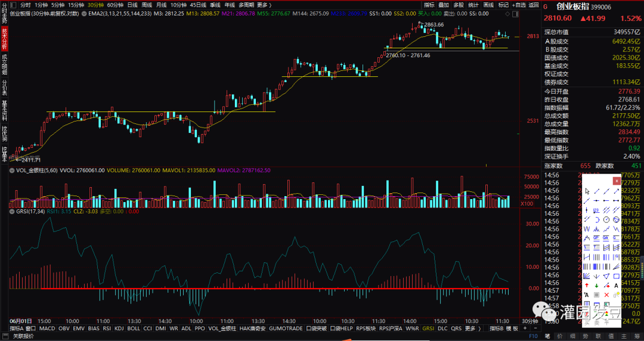
Task: Switch to 15分钟 timeframe
Action: click(x=76, y=5)
